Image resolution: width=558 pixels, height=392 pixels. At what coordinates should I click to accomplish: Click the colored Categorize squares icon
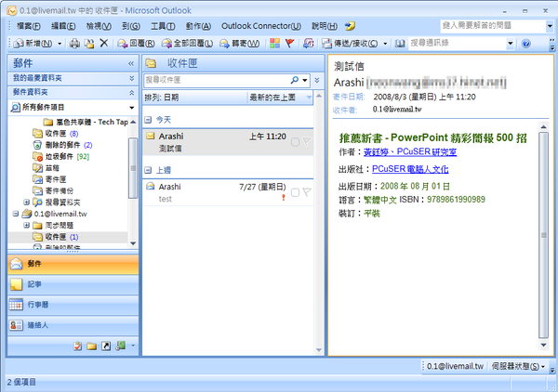tap(274, 44)
